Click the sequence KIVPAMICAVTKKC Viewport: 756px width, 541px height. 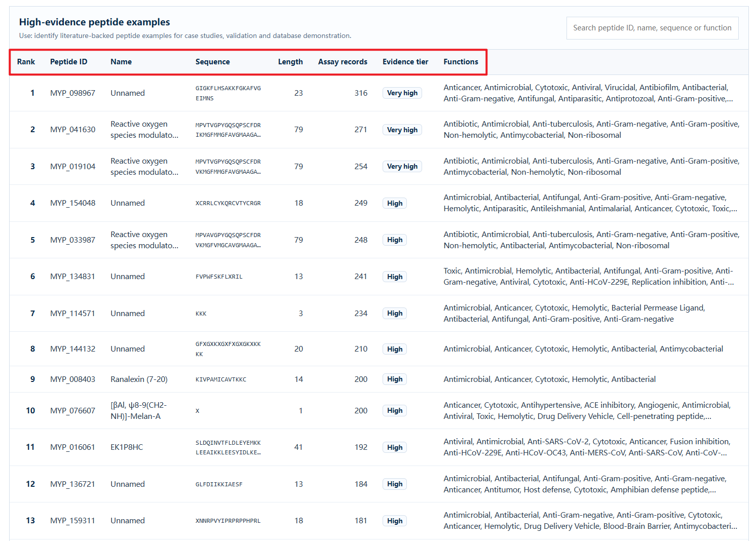tap(221, 379)
